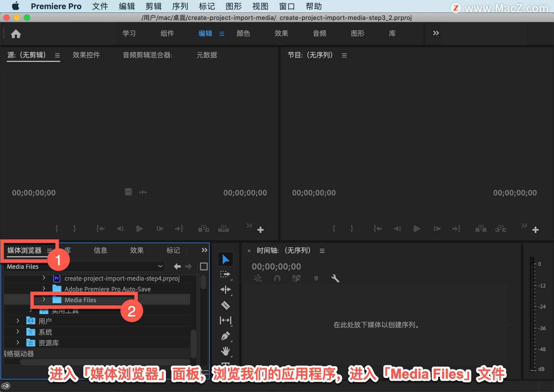
Task: Click the Home icon in workspace bar
Action: [x=16, y=34]
